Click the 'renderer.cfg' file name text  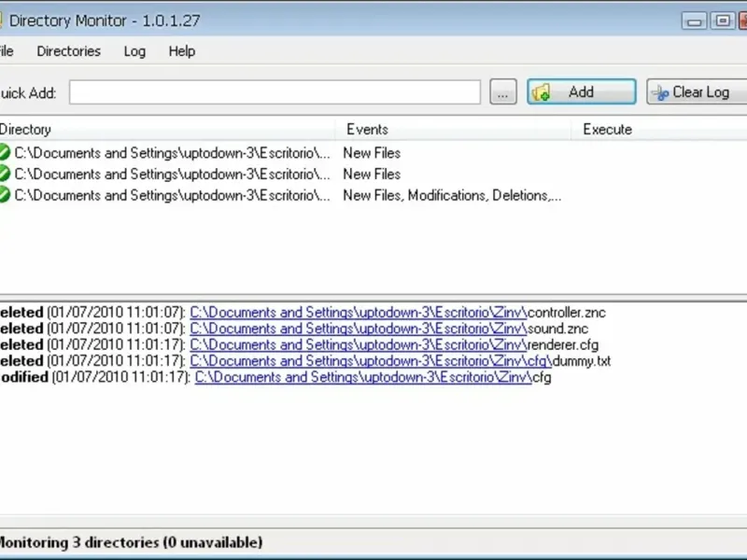[x=563, y=344]
